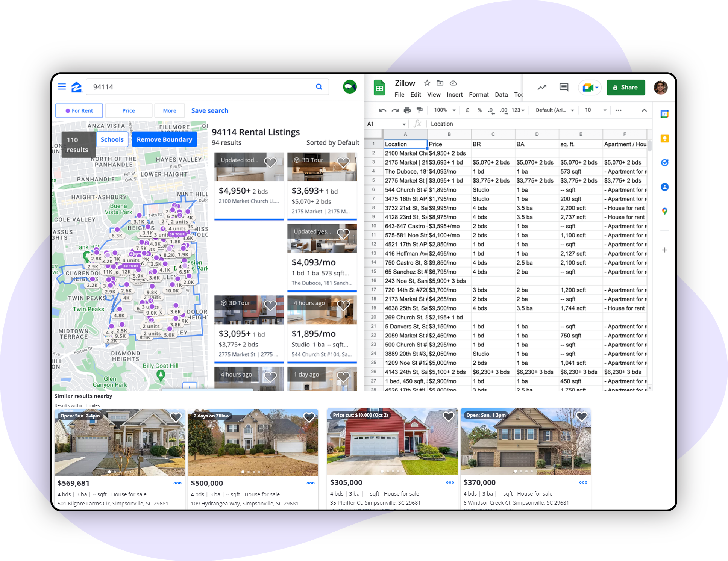The width and height of the screenshot is (728, 561).
Task: Click the Schools map button
Action: coord(112,139)
